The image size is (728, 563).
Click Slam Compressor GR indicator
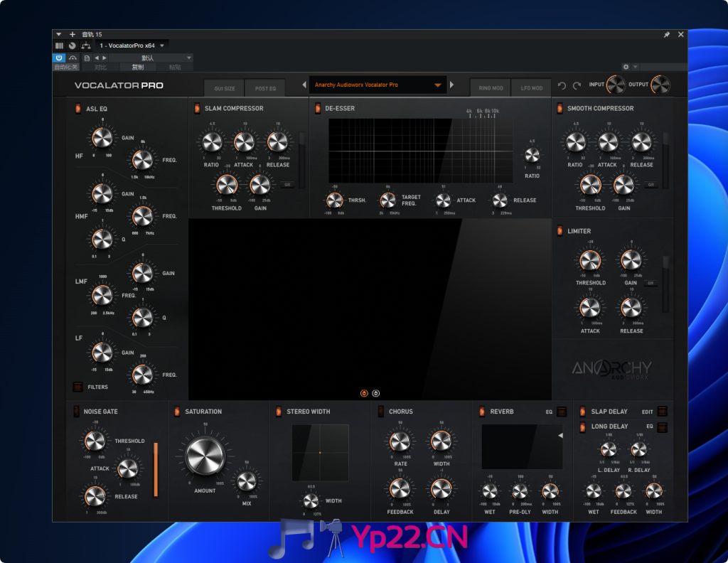[287, 185]
